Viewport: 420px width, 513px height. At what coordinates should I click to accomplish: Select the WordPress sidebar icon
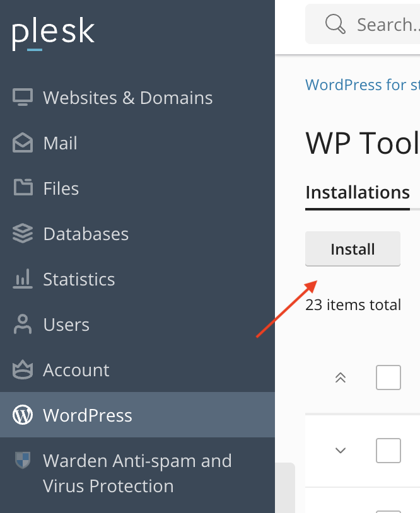click(x=22, y=415)
